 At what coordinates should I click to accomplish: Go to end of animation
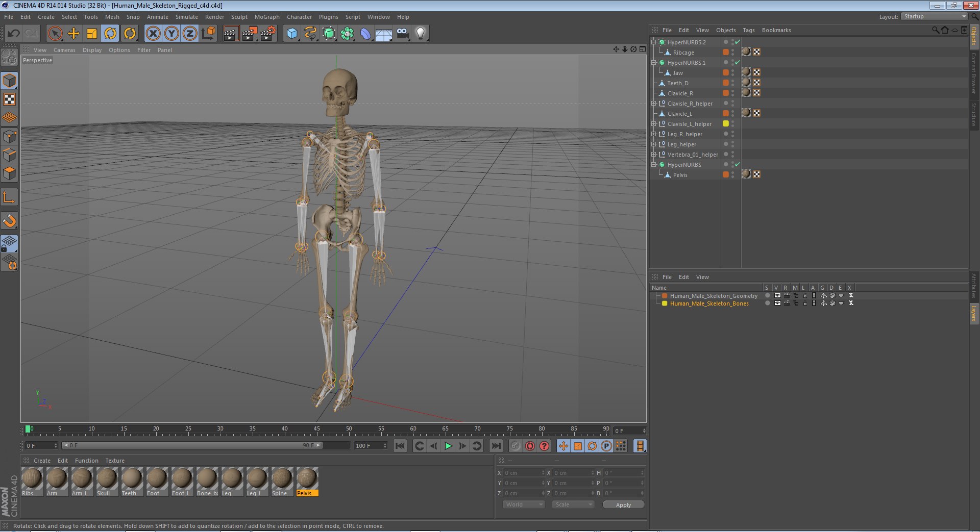pos(496,446)
